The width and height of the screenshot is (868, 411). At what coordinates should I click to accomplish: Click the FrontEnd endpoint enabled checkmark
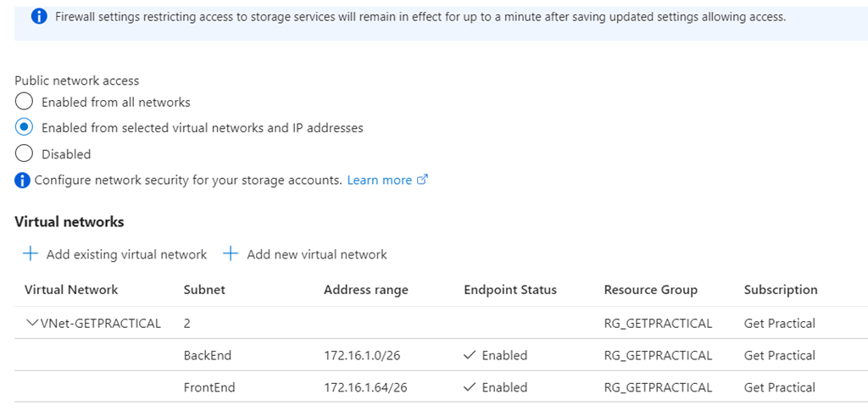point(471,388)
